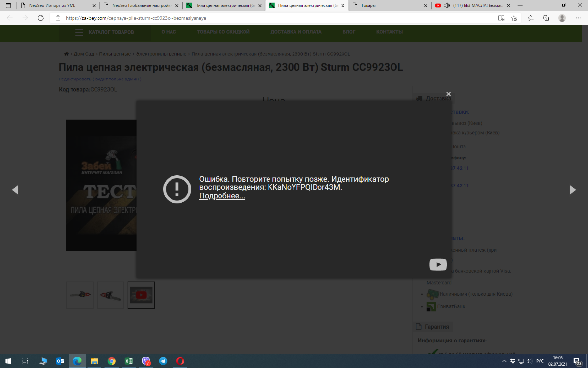Switch the 'РУС' keyboard language indicator
588x368 pixels.
(x=540, y=361)
